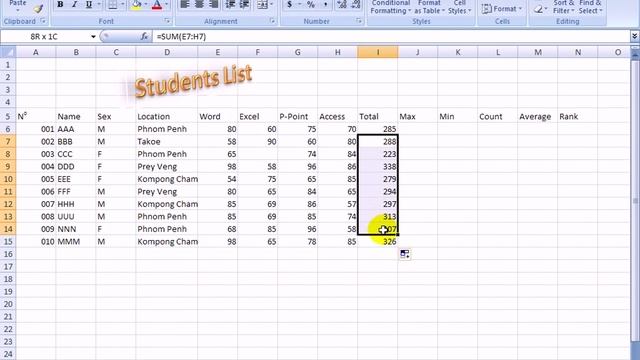
Task: Click the Format Painter brush
Action: 38,8
